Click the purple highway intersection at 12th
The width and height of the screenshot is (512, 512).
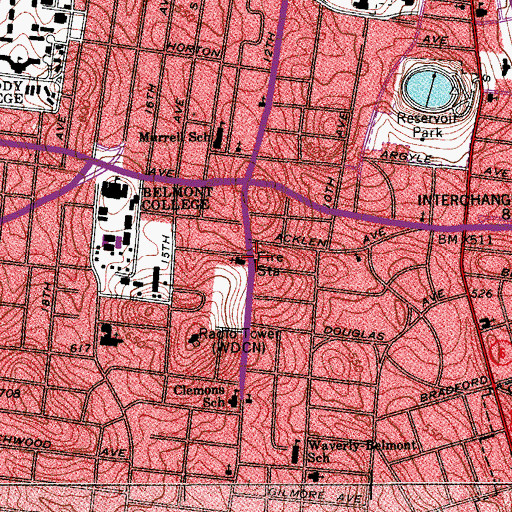(247, 181)
